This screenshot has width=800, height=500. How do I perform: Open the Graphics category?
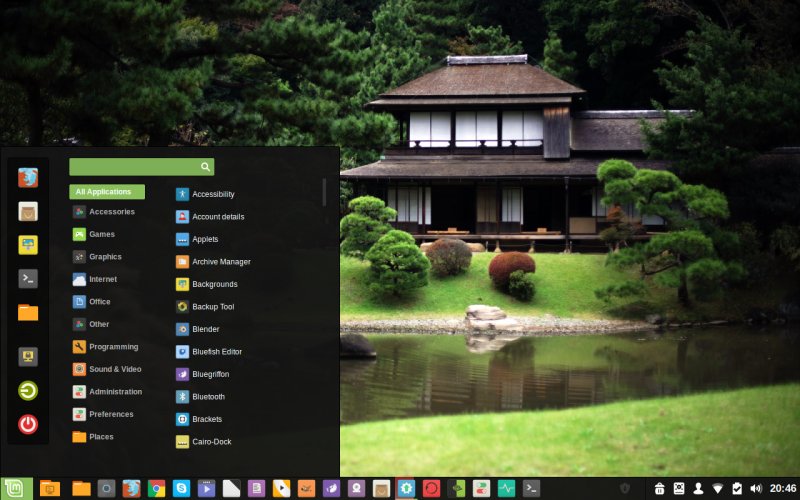104,257
